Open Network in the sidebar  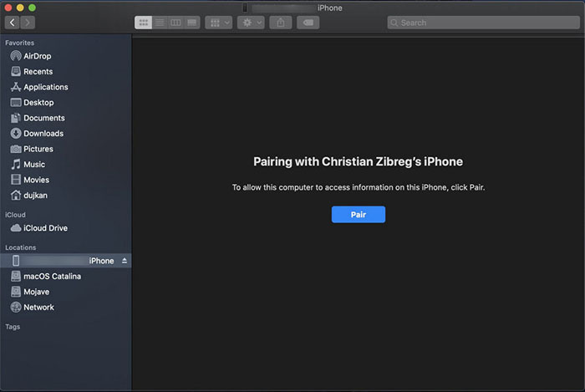[x=66, y=308]
